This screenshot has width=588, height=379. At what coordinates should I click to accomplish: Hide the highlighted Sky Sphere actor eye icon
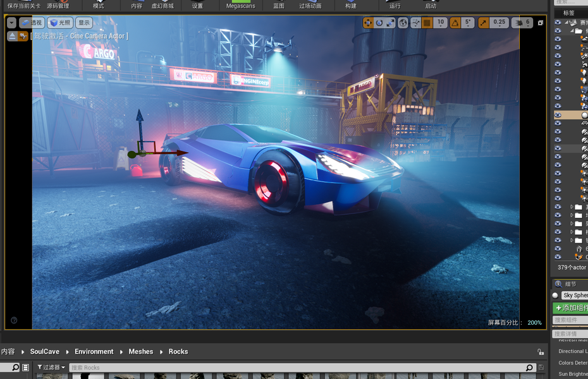558,115
